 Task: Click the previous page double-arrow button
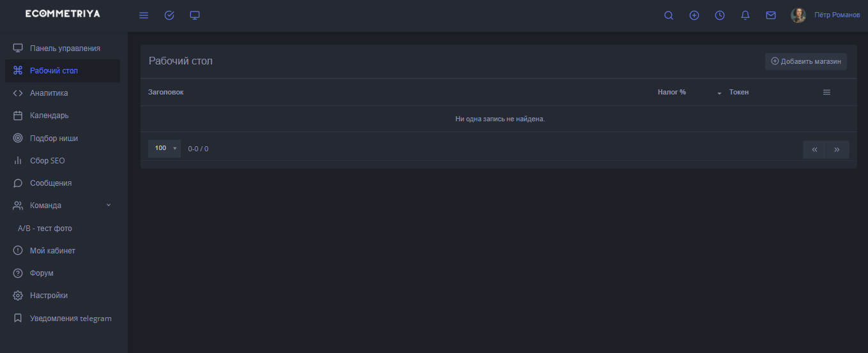click(814, 149)
